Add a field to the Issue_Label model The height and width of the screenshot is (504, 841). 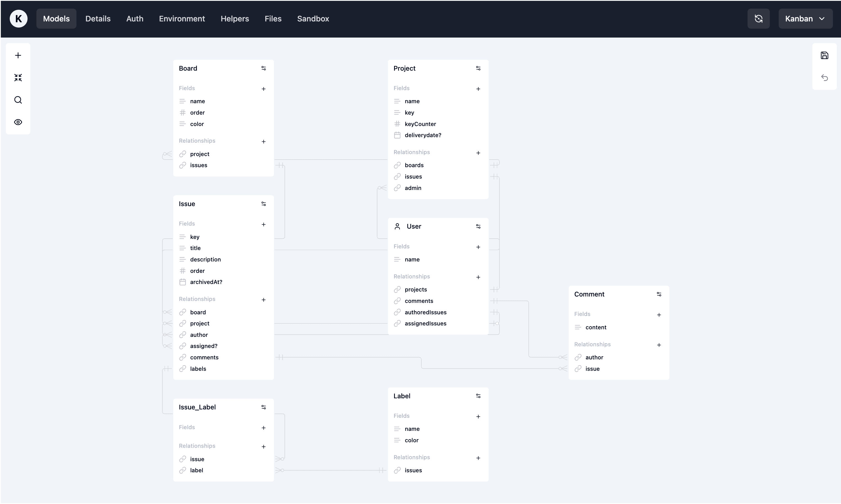coord(263,428)
